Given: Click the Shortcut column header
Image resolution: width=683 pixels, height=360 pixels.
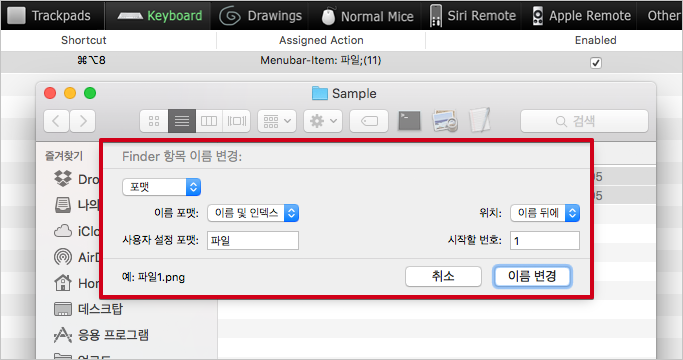Looking at the screenshot, I should tap(84, 40).
